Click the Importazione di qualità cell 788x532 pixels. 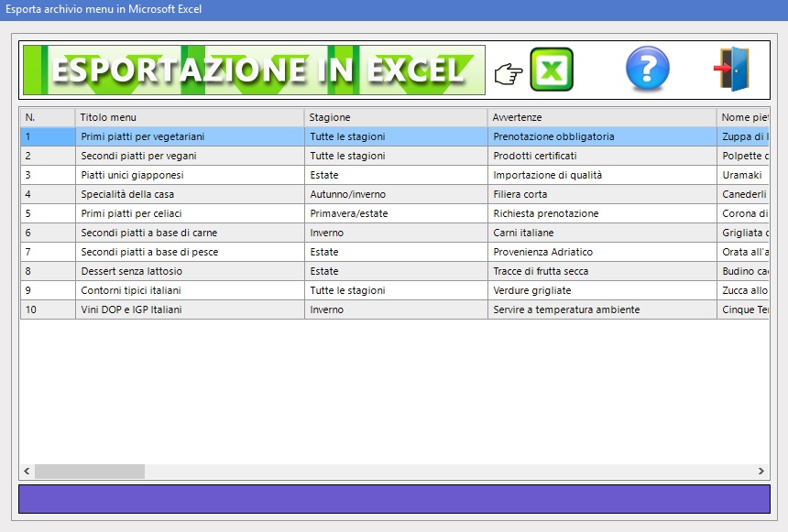602,175
